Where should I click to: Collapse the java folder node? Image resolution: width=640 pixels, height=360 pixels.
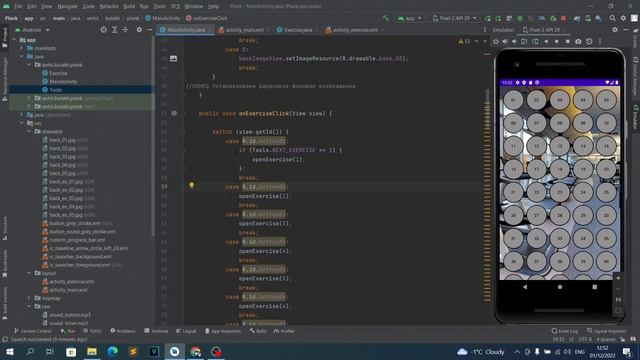(x=22, y=56)
